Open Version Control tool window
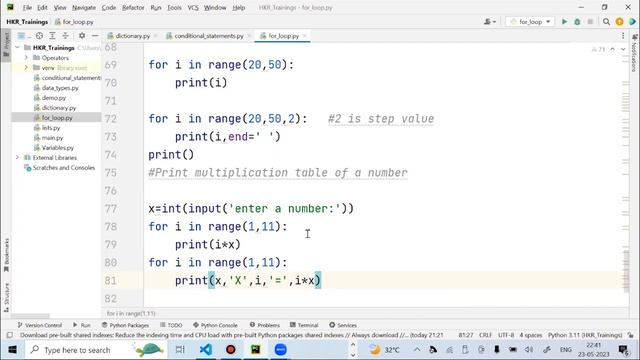640x360 pixels. coord(40,325)
